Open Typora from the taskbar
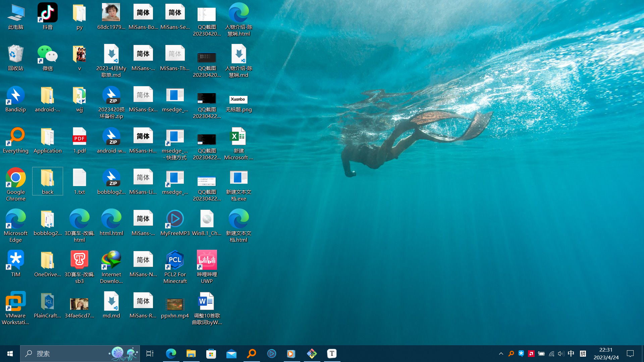 tap(332, 354)
